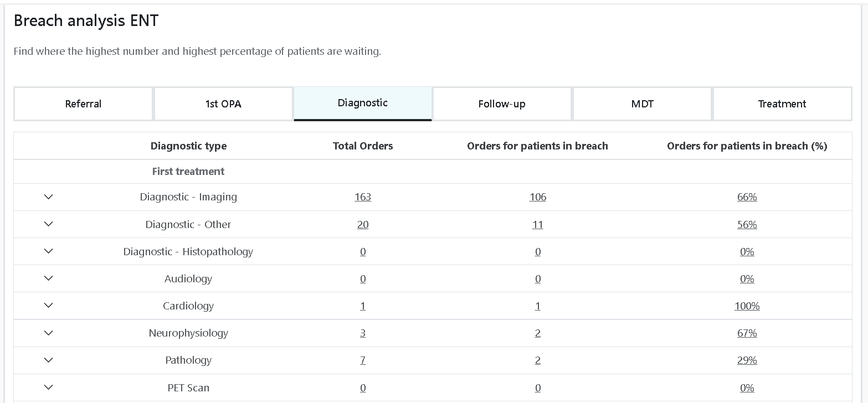868x403 pixels.
Task: Expand the Diagnostic - Imaging row
Action: pos(48,197)
